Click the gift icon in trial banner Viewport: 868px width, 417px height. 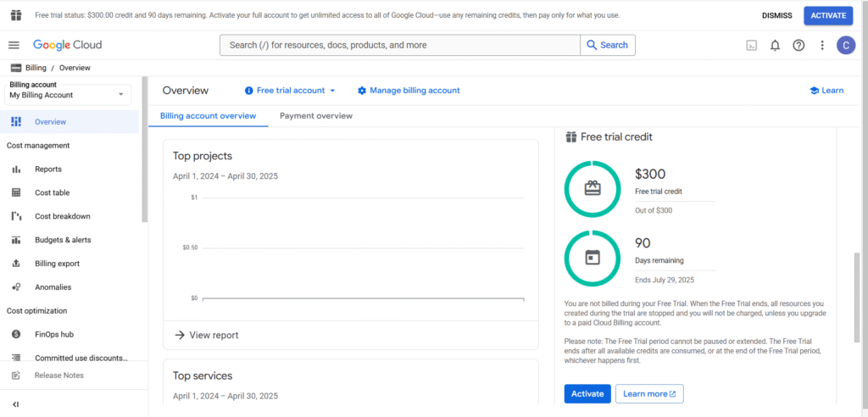pyautogui.click(x=16, y=15)
